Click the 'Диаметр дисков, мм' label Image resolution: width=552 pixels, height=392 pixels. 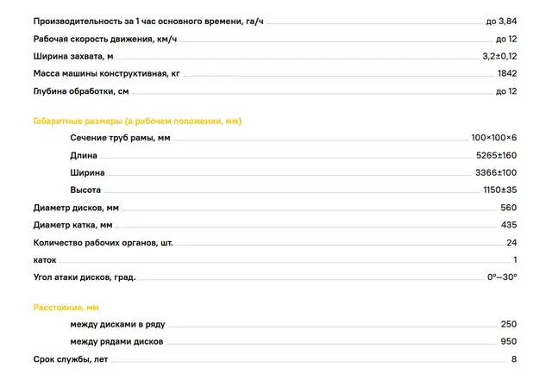coord(76,208)
